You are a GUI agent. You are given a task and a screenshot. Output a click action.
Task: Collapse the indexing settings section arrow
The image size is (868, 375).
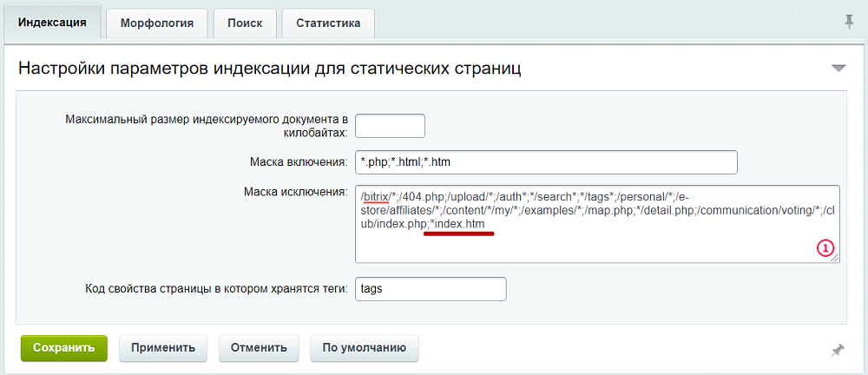(x=838, y=68)
